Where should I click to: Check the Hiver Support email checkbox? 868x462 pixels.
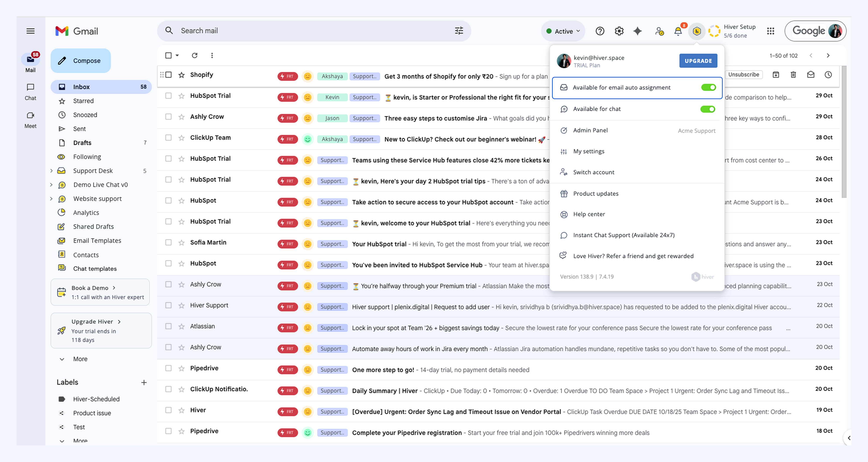[168, 305]
